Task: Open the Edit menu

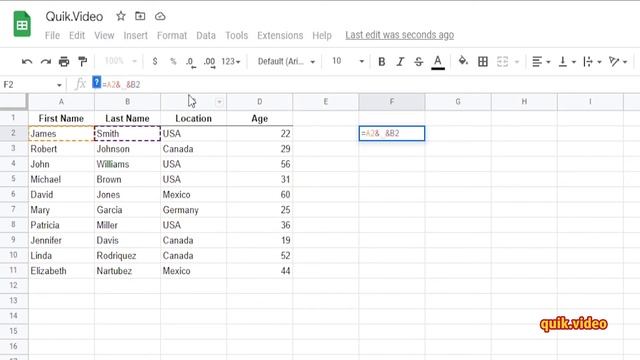Action: pyautogui.click(x=77, y=36)
